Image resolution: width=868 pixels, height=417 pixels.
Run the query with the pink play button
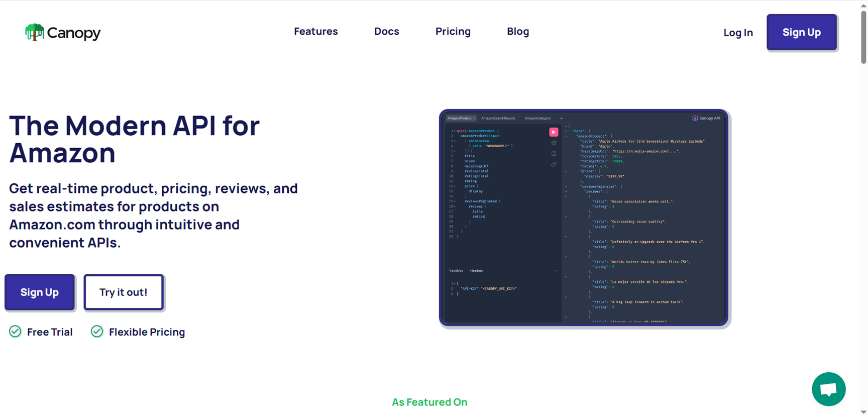click(x=554, y=132)
